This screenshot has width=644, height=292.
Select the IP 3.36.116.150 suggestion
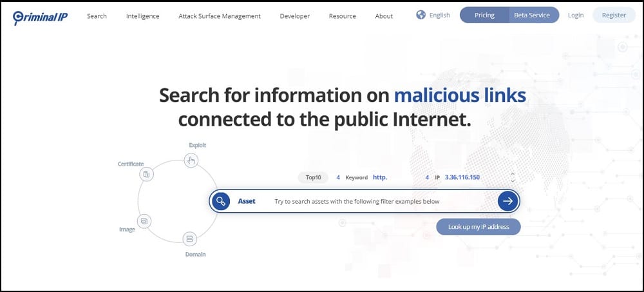click(x=462, y=177)
